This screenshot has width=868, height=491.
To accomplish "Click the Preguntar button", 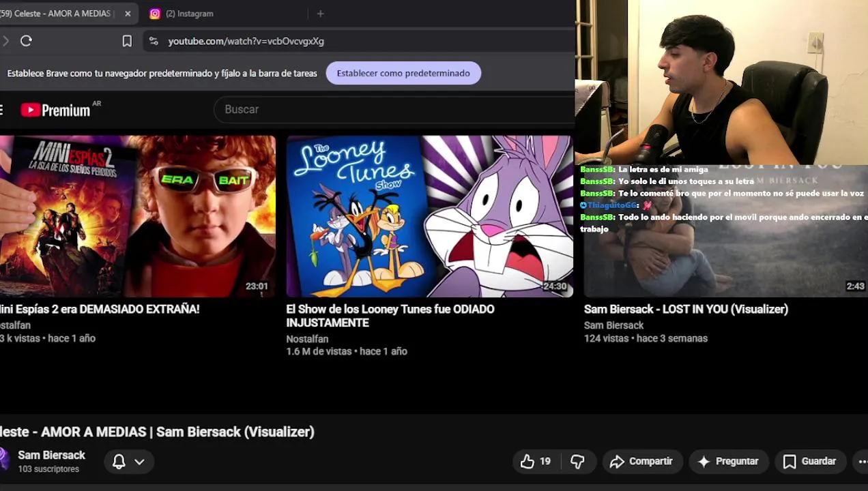I will tap(728, 462).
